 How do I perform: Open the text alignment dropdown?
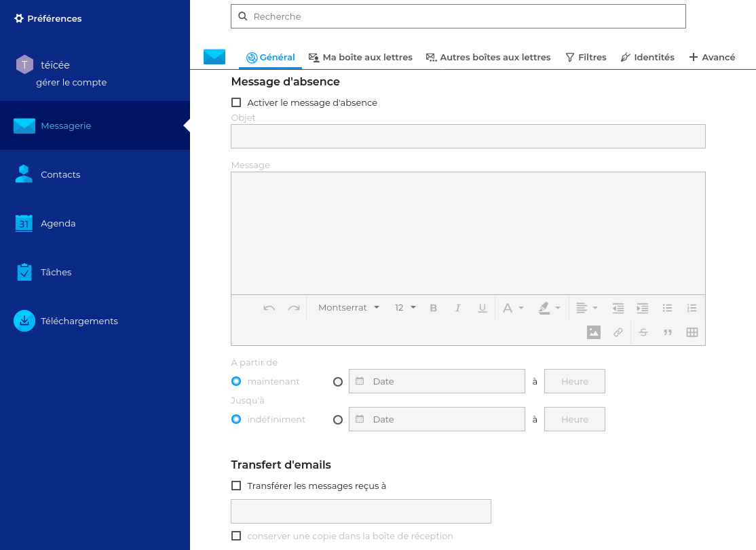(x=586, y=308)
